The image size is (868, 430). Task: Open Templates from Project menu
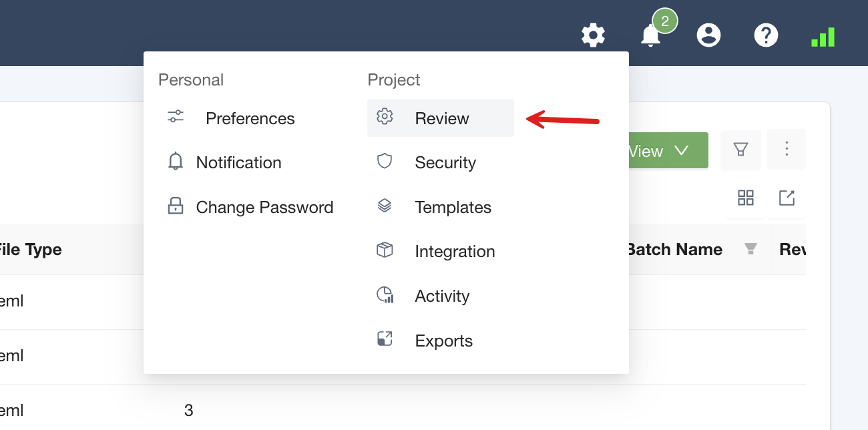click(x=452, y=208)
